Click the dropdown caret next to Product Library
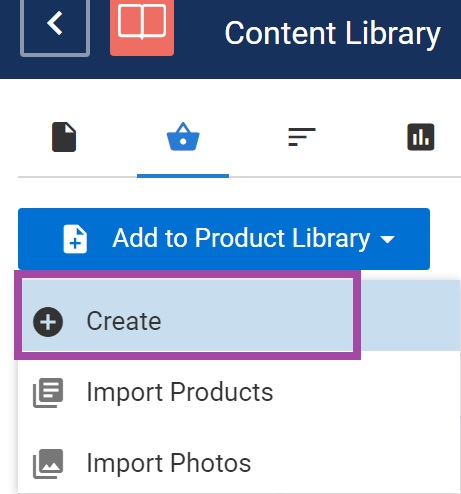Viewport: 461px width, 494px height. click(387, 239)
